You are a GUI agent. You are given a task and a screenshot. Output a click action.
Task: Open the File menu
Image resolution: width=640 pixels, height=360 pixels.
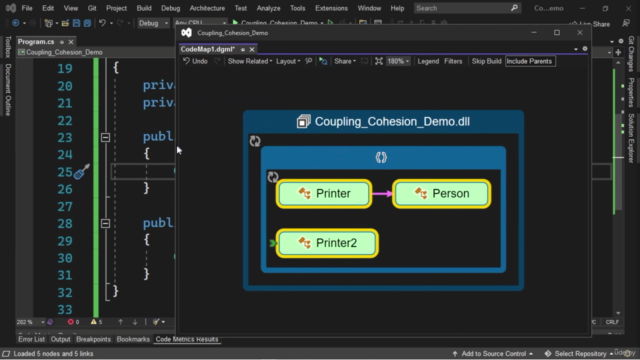tap(27, 8)
